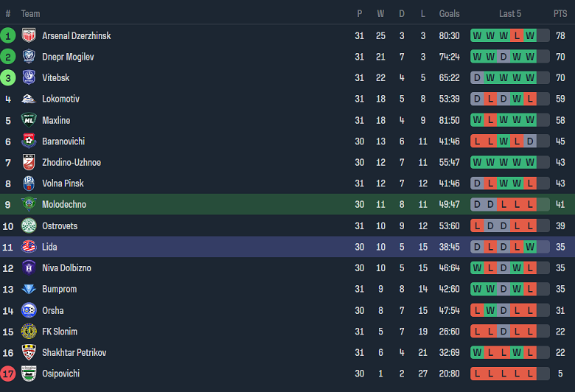Click the Last 5 column header
This screenshot has width=575, height=392.
510,14
